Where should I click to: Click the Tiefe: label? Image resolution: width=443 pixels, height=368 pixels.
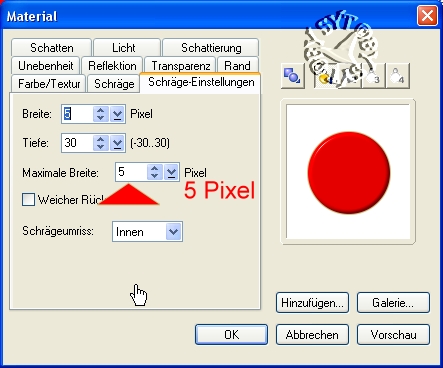pos(35,143)
